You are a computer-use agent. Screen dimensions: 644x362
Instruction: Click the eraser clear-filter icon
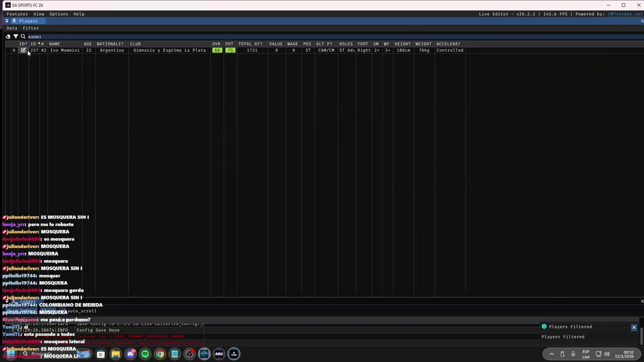(8, 37)
